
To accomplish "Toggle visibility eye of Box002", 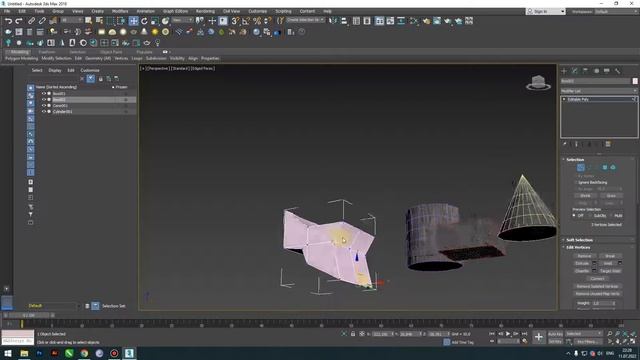I will tap(44, 100).
